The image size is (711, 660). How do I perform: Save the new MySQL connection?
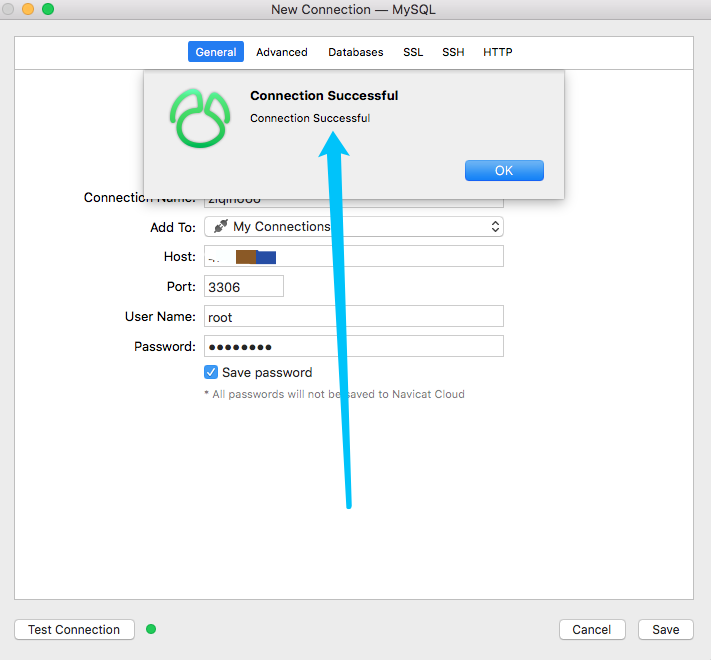click(666, 630)
